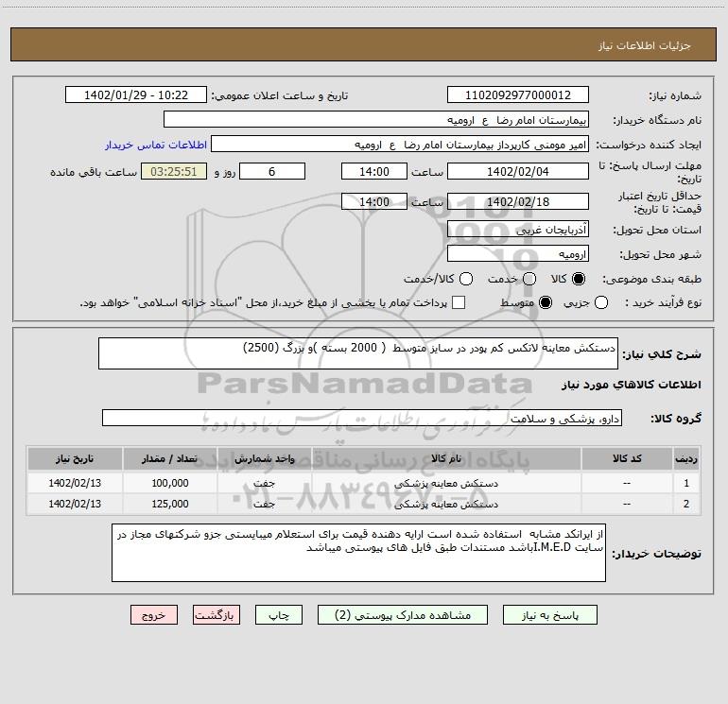The height and width of the screenshot is (704, 728).
Task: Click the price validity date 1402/02/18
Action: click(518, 201)
